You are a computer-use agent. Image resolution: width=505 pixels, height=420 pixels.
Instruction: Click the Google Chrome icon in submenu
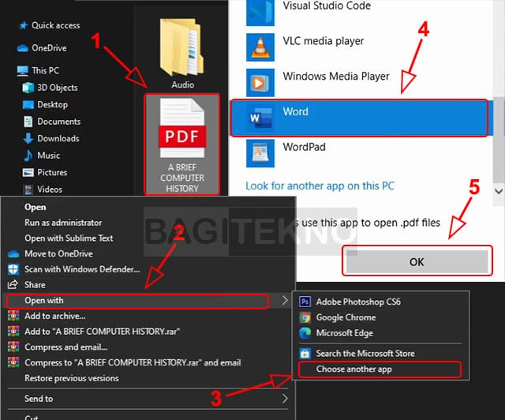point(305,317)
